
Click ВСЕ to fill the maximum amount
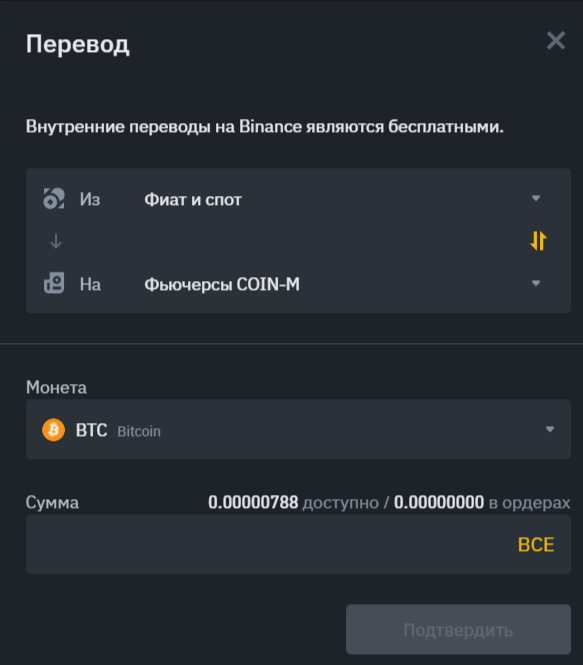(x=536, y=545)
